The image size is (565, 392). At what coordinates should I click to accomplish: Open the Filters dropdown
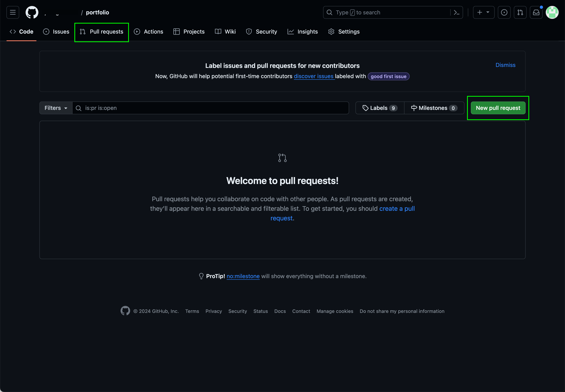click(x=56, y=108)
